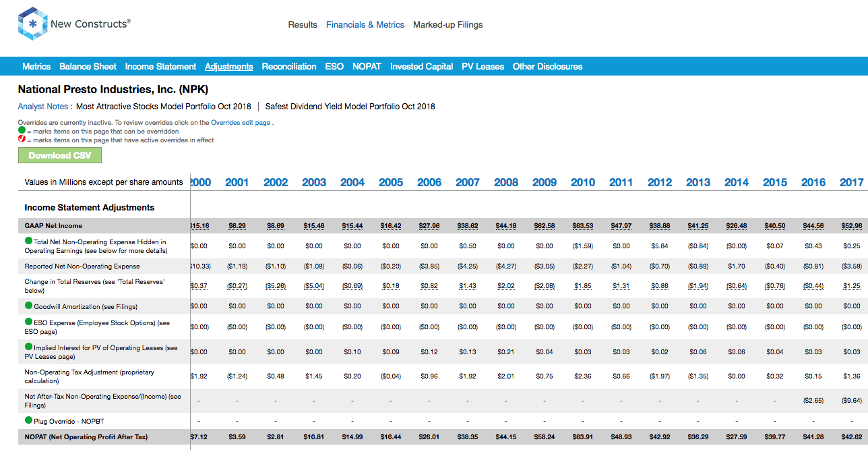Open Financials & Metrics section
Screen dimensions: 868x450
click(365, 25)
